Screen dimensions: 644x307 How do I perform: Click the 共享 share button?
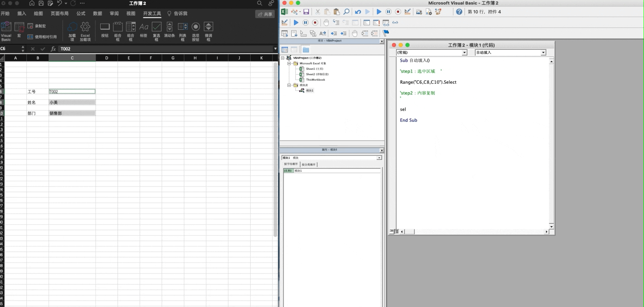pos(265,14)
